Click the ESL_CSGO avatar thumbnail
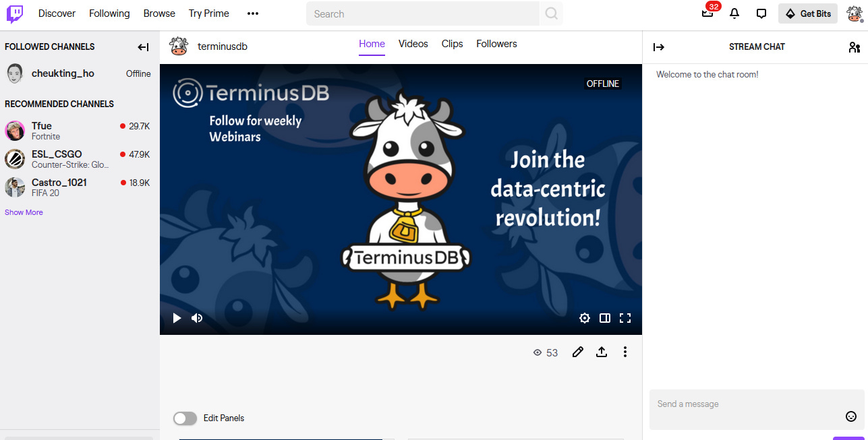Screen dimensions: 868x440 click(15, 159)
